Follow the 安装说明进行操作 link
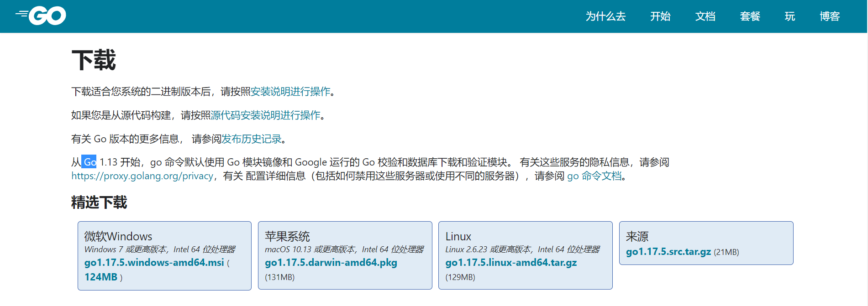The width and height of the screenshot is (868, 306). tap(290, 92)
